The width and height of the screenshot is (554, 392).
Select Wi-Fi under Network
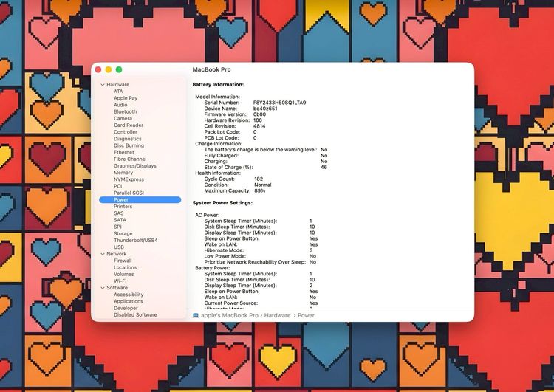pos(120,281)
